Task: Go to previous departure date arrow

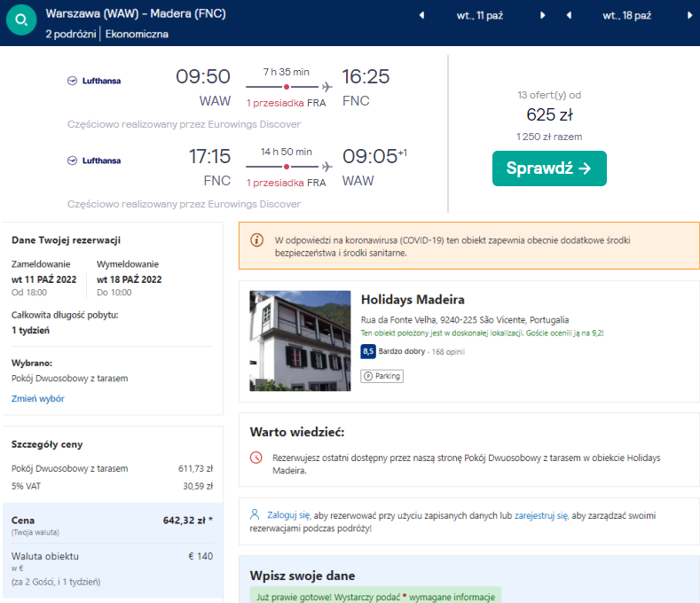Action: (421, 16)
